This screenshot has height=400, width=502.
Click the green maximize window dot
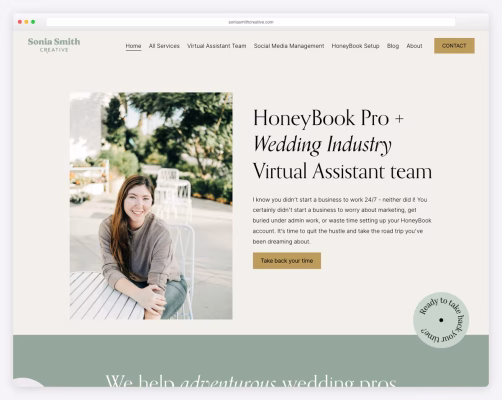pyautogui.click(x=33, y=22)
